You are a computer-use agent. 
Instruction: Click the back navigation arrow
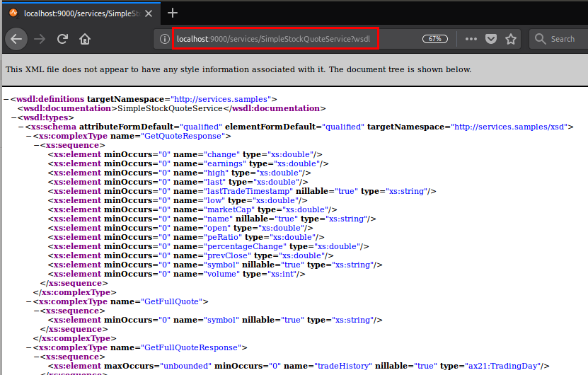pyautogui.click(x=16, y=39)
